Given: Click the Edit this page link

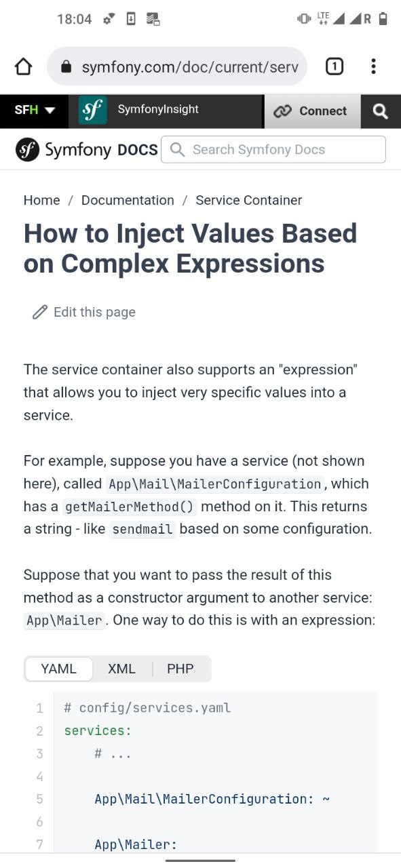Looking at the screenshot, I should [x=94, y=312].
